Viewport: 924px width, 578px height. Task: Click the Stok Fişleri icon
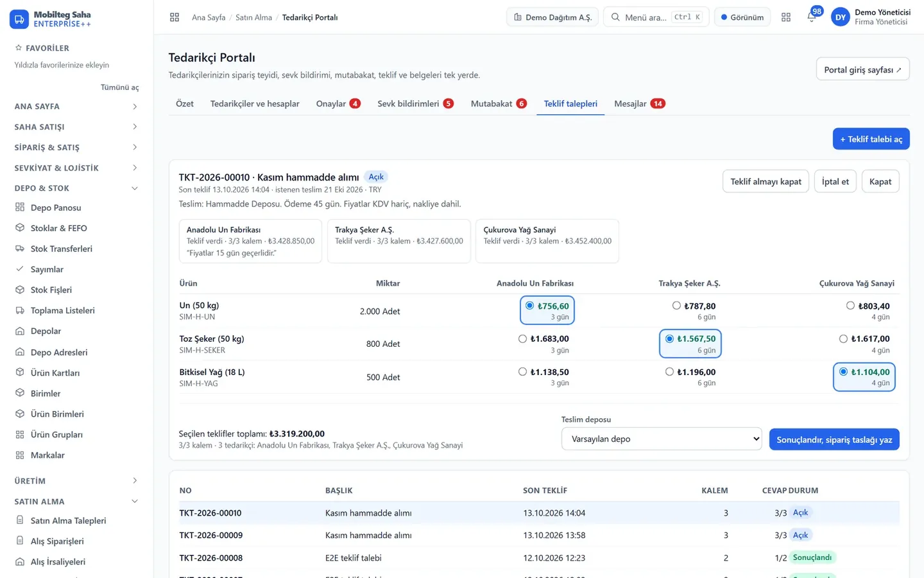(x=20, y=290)
